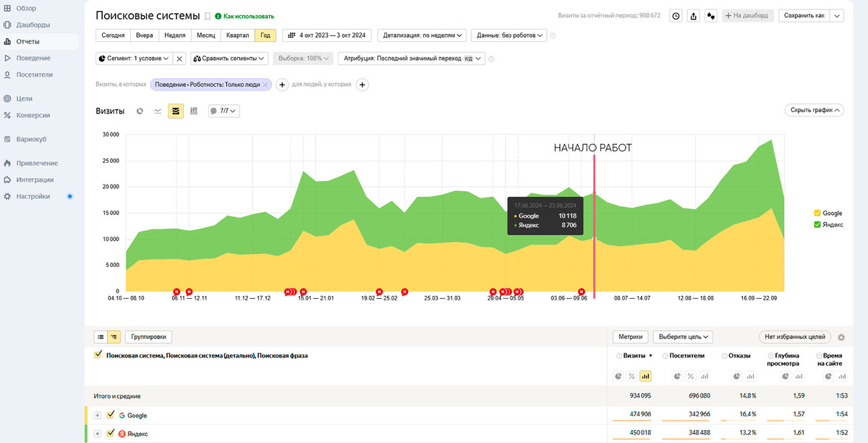Click the clock history icon
The height and width of the screenshot is (443, 868).
pos(676,16)
